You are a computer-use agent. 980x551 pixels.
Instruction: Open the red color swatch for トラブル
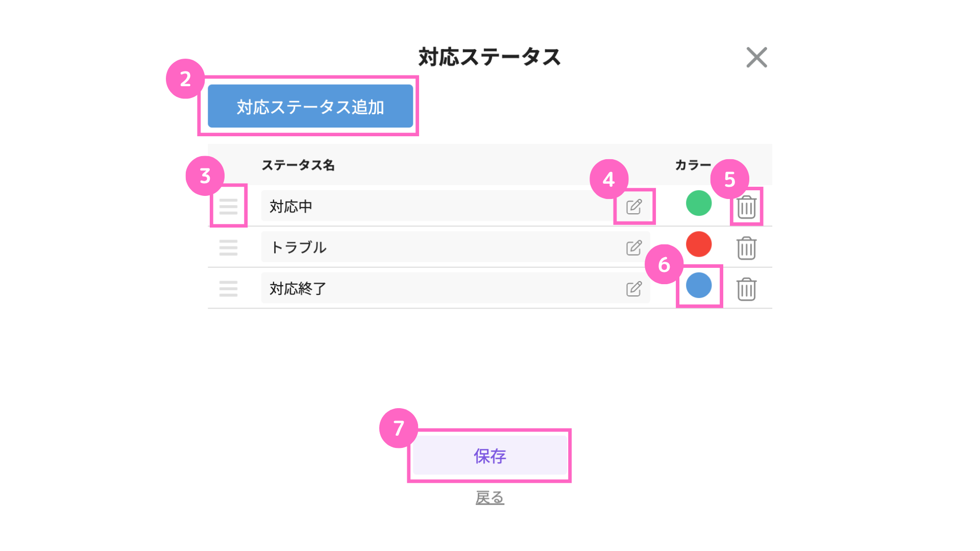pyautogui.click(x=699, y=244)
